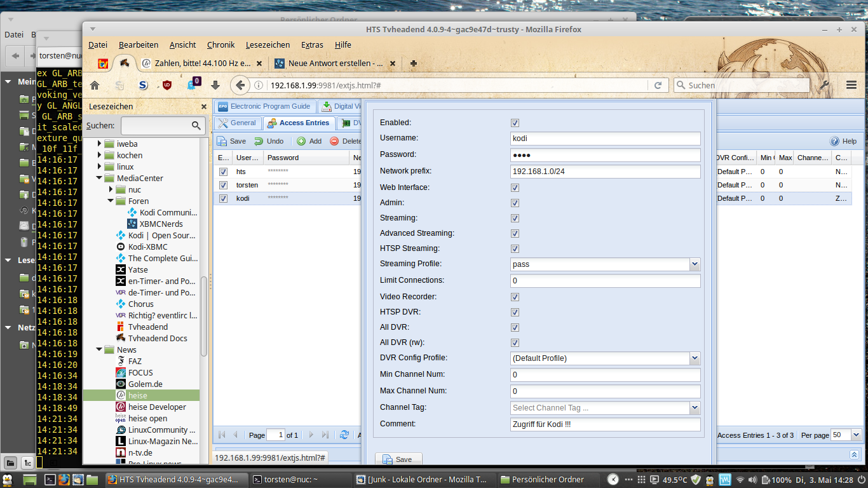
Task: Collapse the News bookmark folder
Action: coord(100,349)
